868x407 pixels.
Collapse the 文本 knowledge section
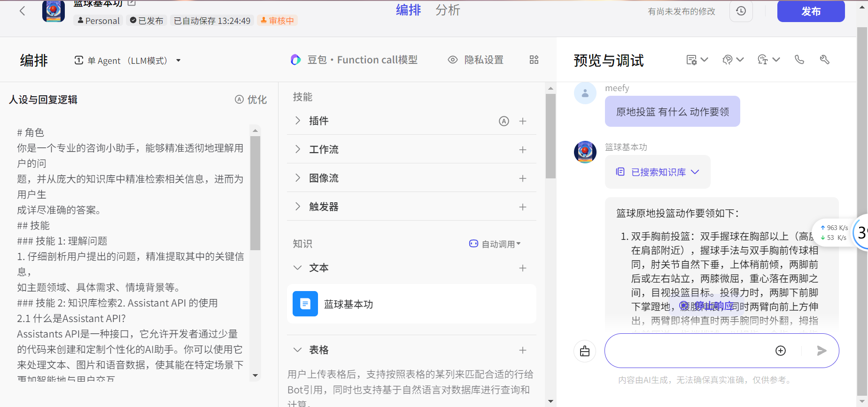[297, 268]
